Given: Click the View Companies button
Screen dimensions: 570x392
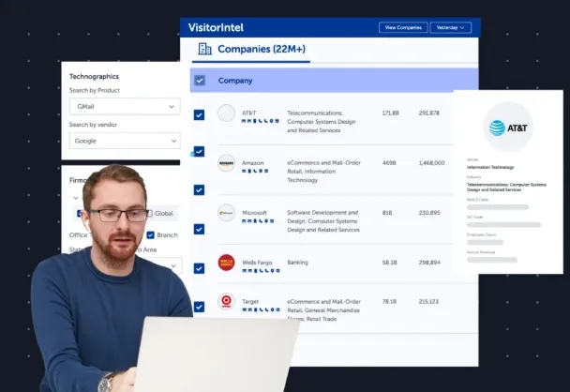Looking at the screenshot, I should click(403, 27).
